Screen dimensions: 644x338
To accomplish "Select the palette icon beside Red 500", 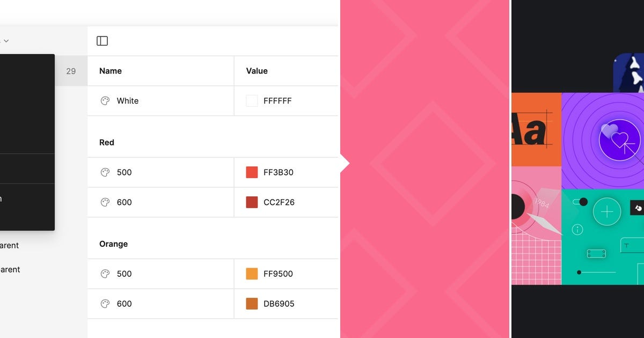I will tap(105, 172).
